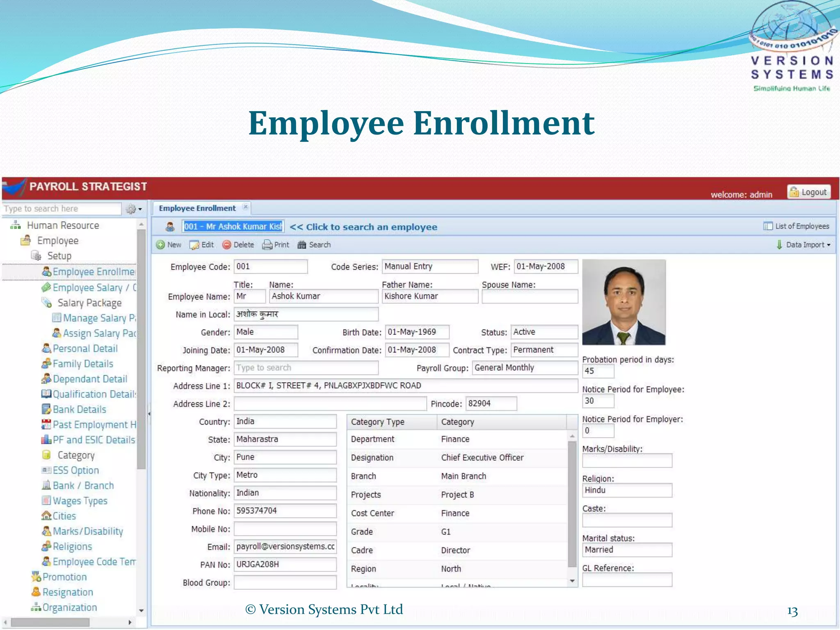Image resolution: width=840 pixels, height=630 pixels.
Task: Close the Employee Enrollment tab
Action: pos(245,207)
